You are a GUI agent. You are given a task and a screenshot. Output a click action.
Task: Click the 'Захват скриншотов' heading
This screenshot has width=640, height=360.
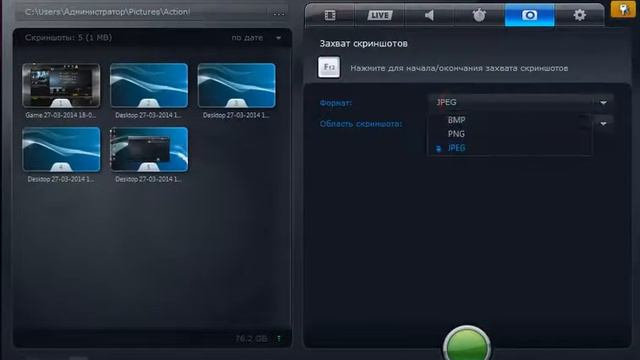click(x=363, y=44)
